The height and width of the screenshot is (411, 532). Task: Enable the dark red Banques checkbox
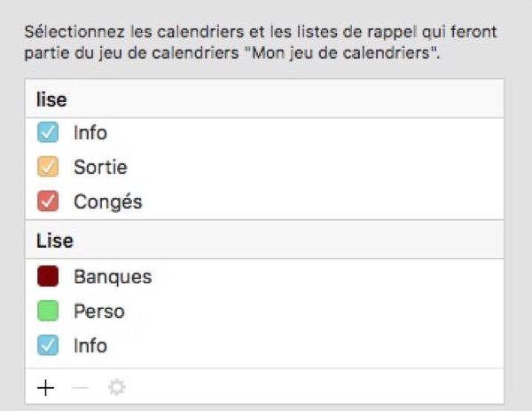click(48, 277)
